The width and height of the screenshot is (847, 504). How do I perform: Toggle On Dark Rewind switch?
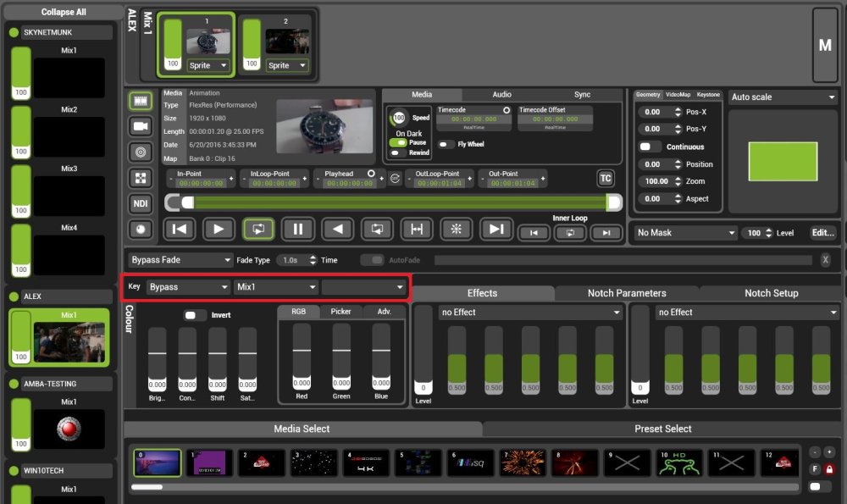[398, 152]
